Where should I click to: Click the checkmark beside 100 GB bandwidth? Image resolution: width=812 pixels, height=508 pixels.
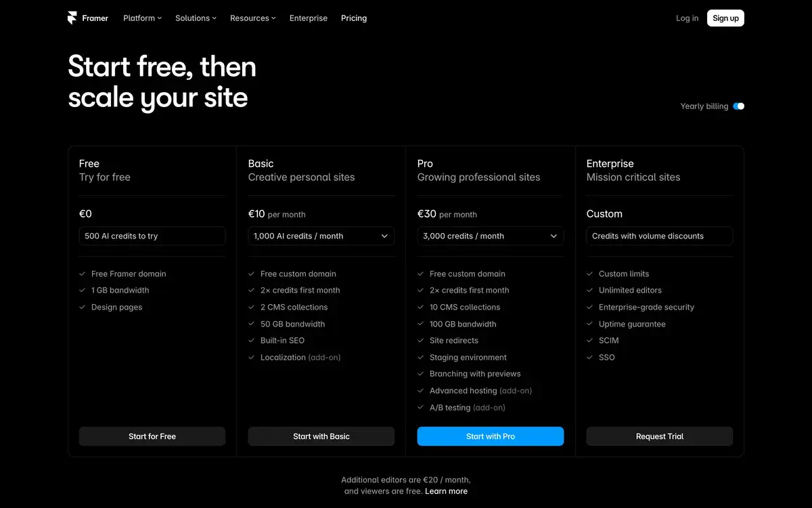coord(421,324)
